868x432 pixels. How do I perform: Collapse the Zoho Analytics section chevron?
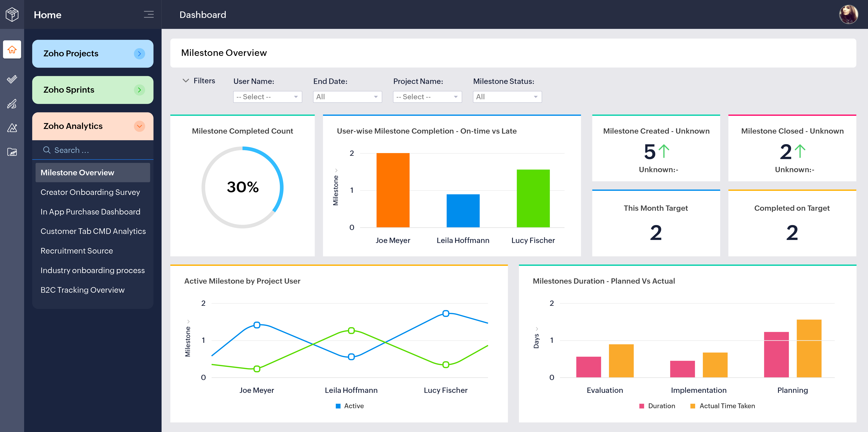coord(139,126)
